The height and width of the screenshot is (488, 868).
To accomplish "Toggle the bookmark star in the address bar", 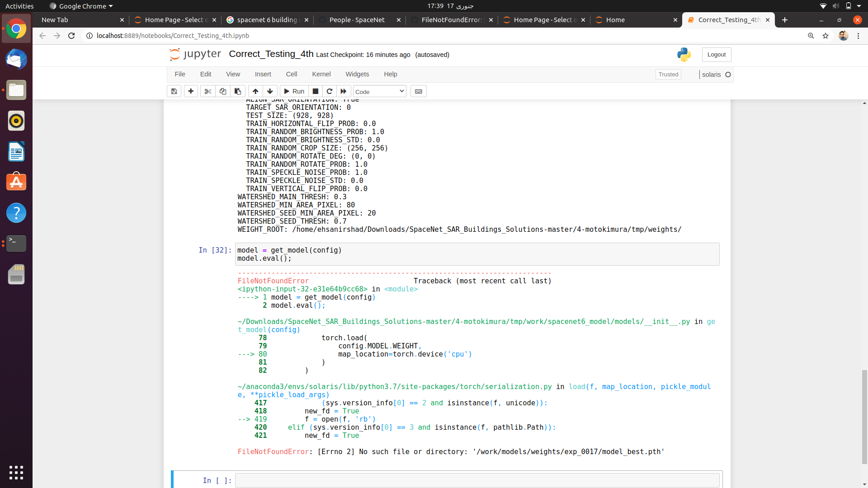I will (x=826, y=36).
